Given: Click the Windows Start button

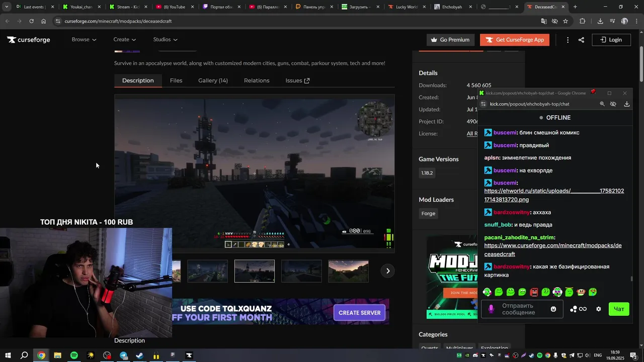Looking at the screenshot, I should point(8,355).
